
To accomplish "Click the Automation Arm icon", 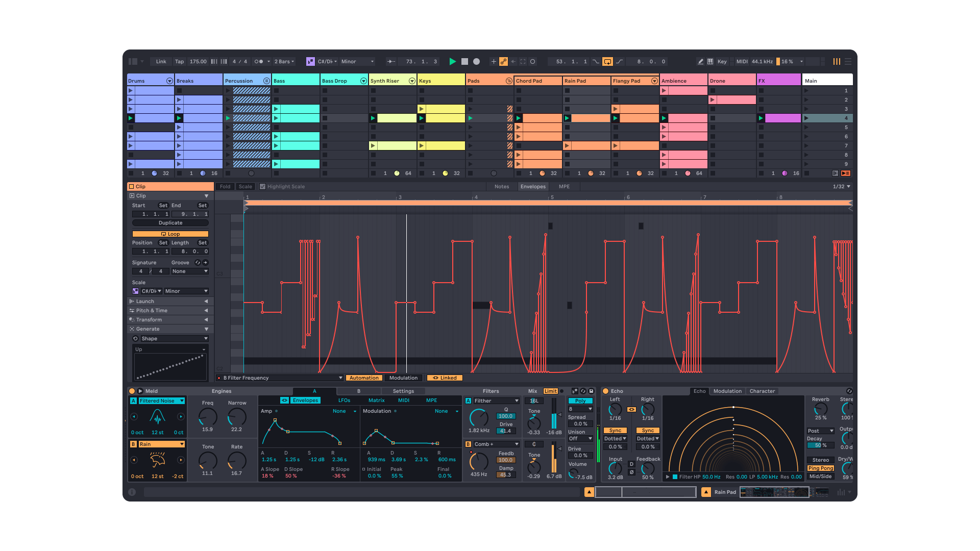I will pos(503,61).
